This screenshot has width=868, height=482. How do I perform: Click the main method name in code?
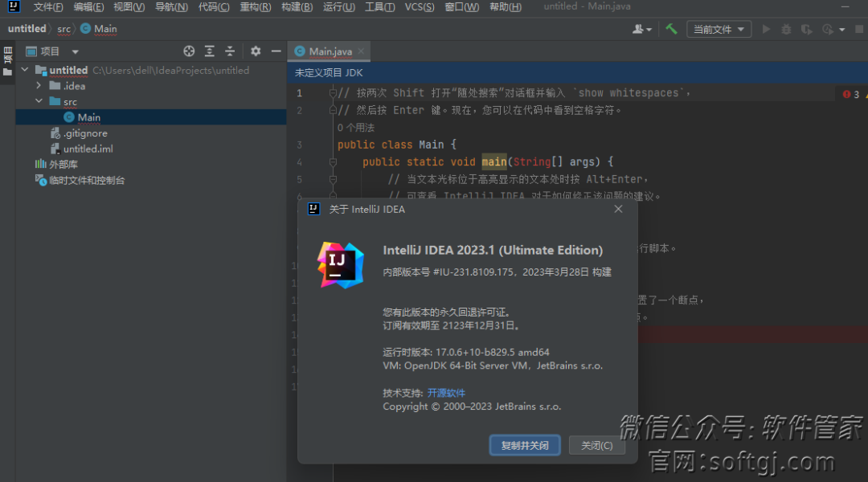tap(494, 161)
